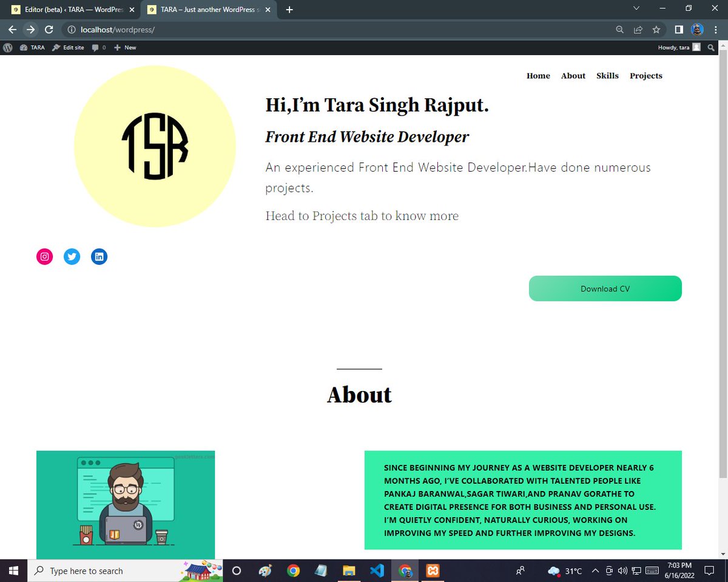Click the browser forward arrow

click(x=30, y=29)
